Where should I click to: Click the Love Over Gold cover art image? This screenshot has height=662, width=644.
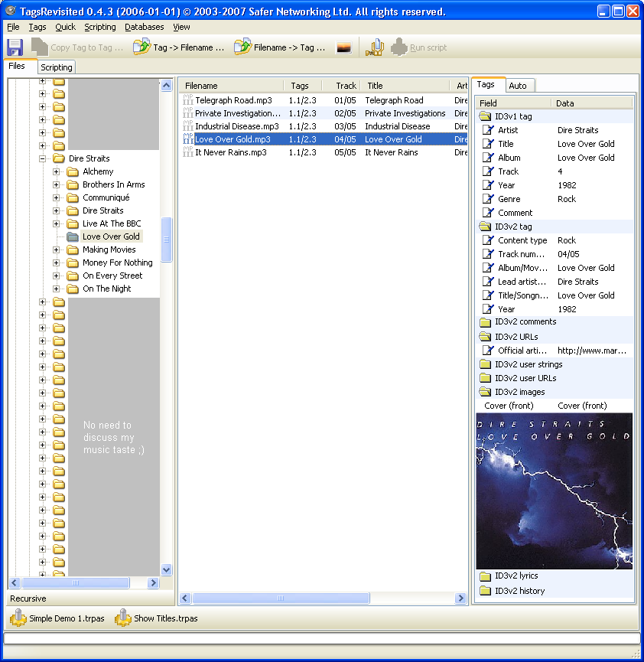pos(555,491)
